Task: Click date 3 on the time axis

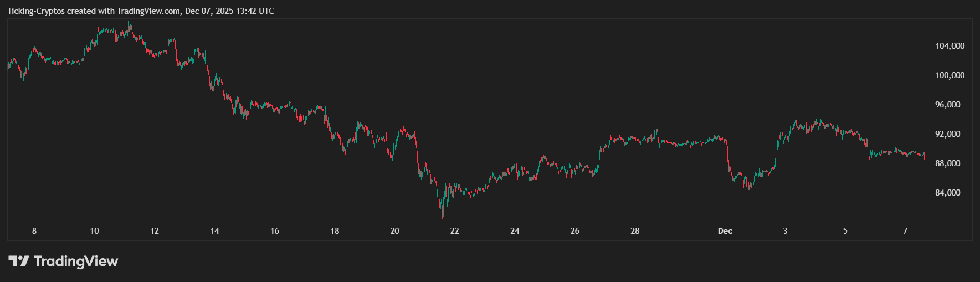Action: coord(785,231)
